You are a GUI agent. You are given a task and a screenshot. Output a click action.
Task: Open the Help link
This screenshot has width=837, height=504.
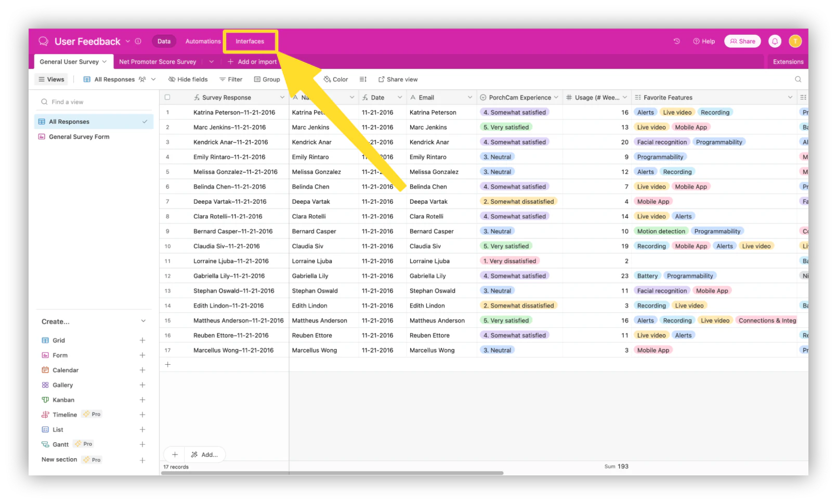[704, 41]
